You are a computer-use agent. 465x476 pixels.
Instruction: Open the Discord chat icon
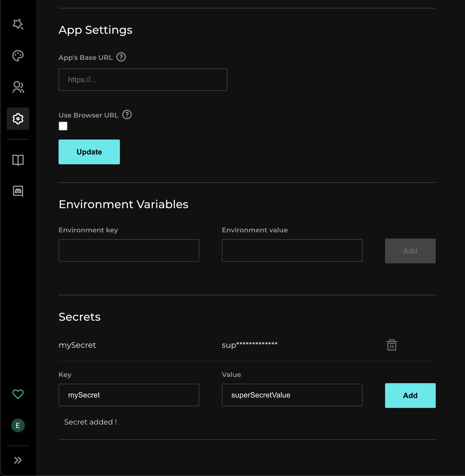click(18, 191)
